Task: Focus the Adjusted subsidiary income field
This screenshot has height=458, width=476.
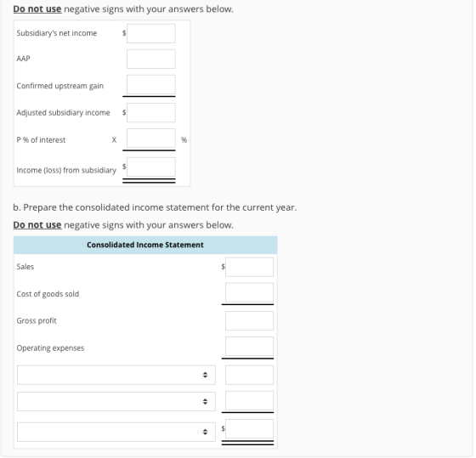Action: click(151, 113)
